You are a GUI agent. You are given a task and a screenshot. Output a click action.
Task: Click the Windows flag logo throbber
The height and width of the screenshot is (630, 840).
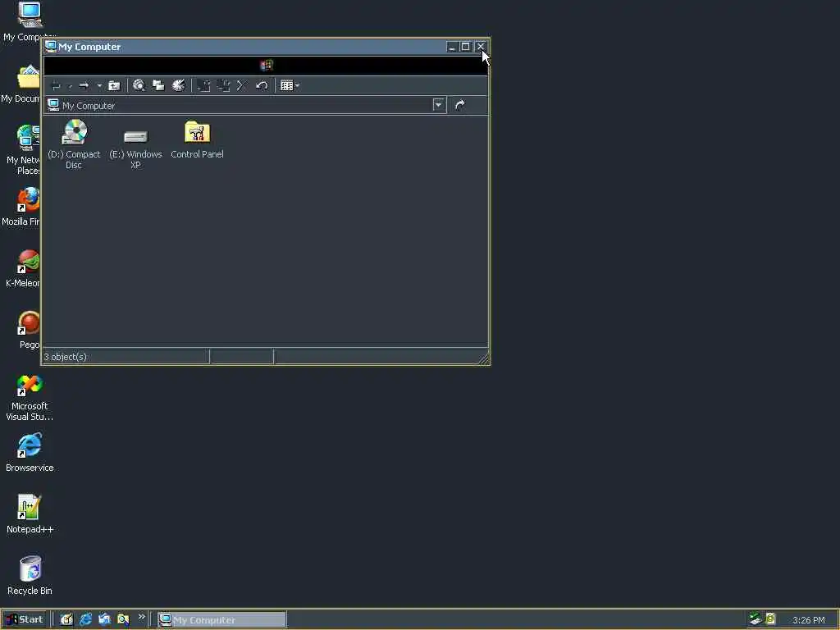click(x=267, y=66)
